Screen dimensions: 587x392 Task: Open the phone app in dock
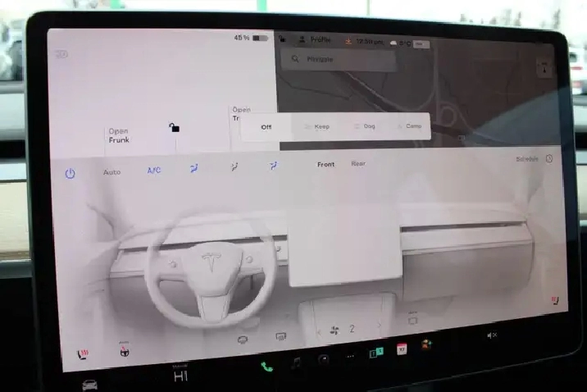pos(266,366)
